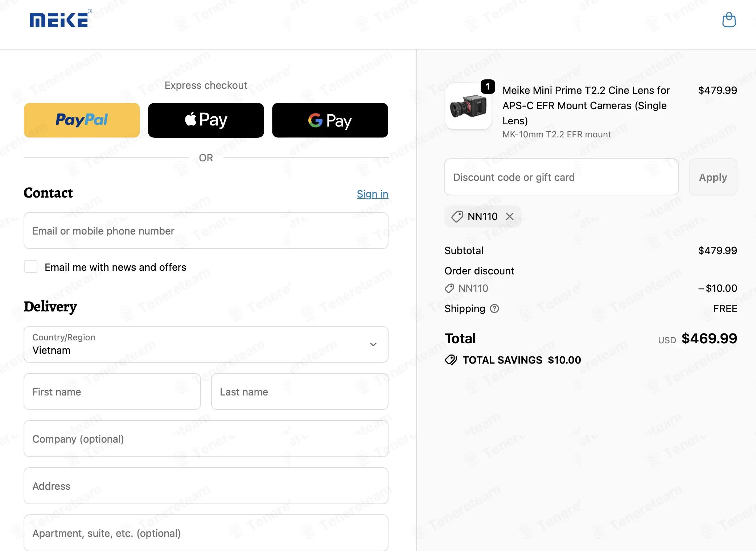Open the shopping bag cart icon

coord(729,20)
